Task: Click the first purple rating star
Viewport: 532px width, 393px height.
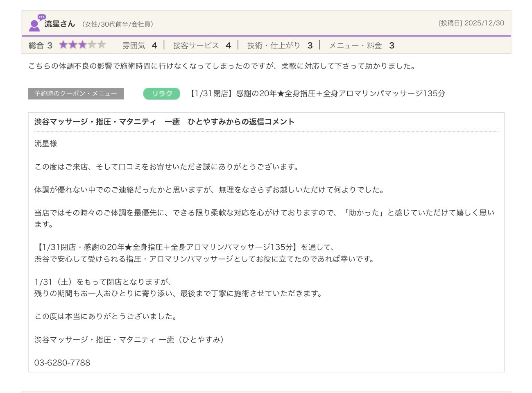Action: click(x=63, y=45)
